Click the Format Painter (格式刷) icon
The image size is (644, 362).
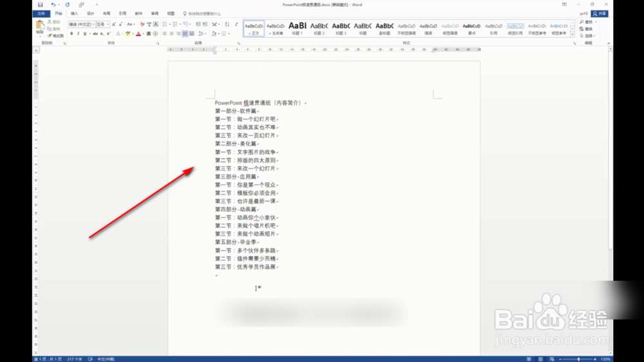click(x=50, y=35)
